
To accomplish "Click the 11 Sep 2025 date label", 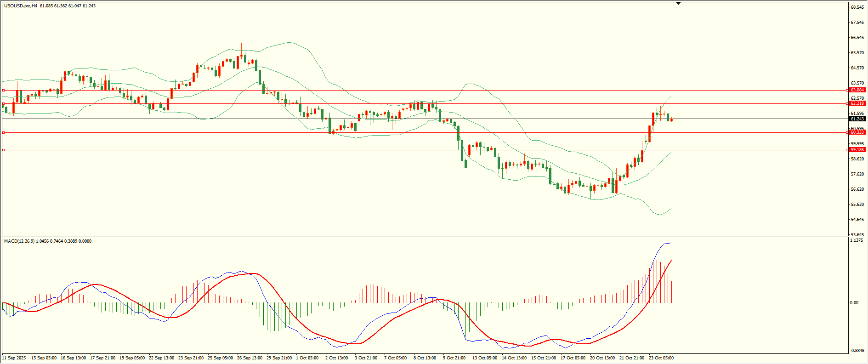I will coord(14,358).
